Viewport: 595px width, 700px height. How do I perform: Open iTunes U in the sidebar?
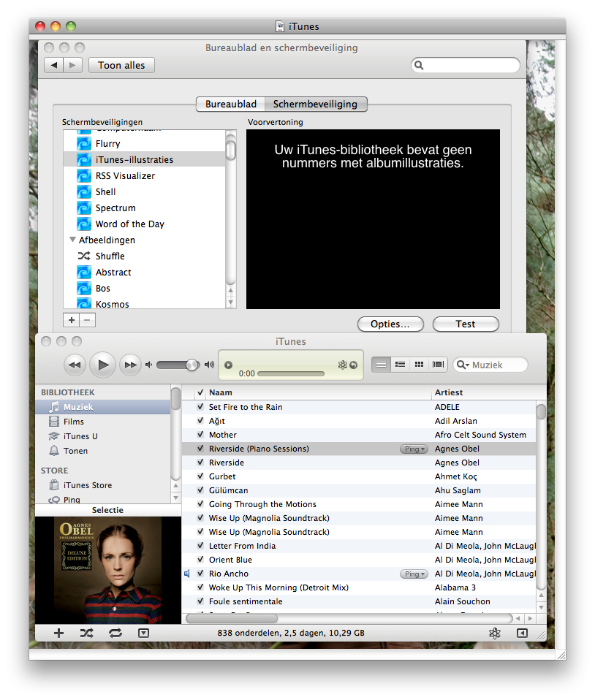[x=103, y=436]
